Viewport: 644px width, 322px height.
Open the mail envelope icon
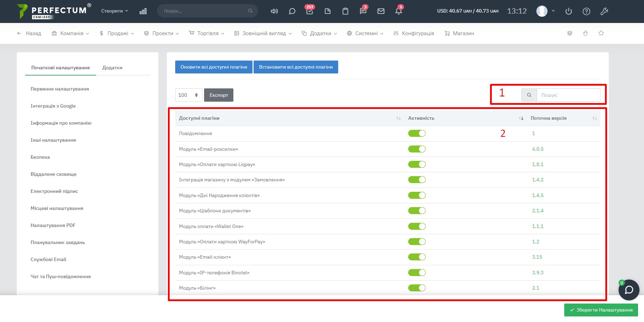[x=381, y=11]
